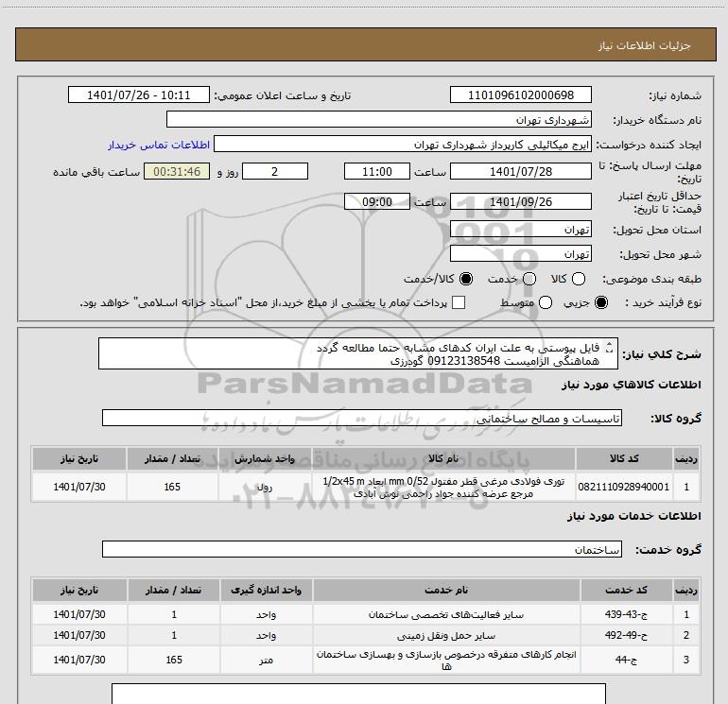Select quantity 165 in services table

(174, 660)
